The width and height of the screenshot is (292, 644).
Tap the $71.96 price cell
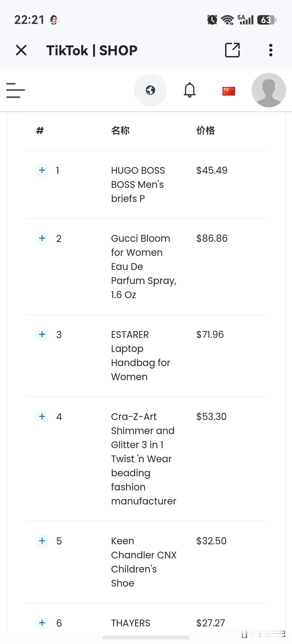point(210,335)
